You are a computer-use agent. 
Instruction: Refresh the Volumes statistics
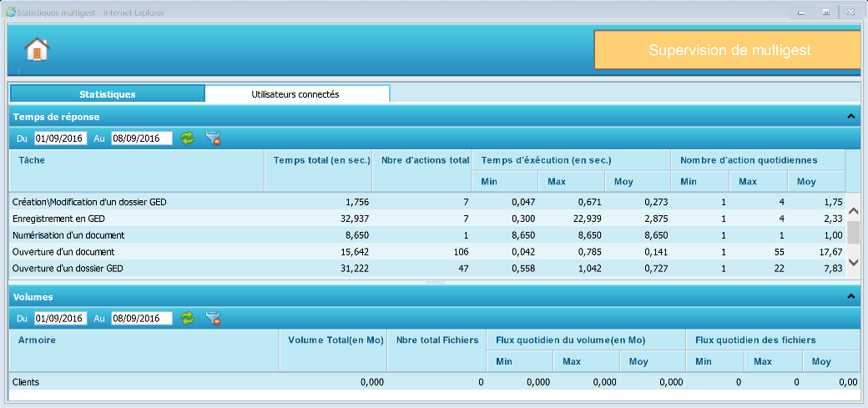click(188, 319)
